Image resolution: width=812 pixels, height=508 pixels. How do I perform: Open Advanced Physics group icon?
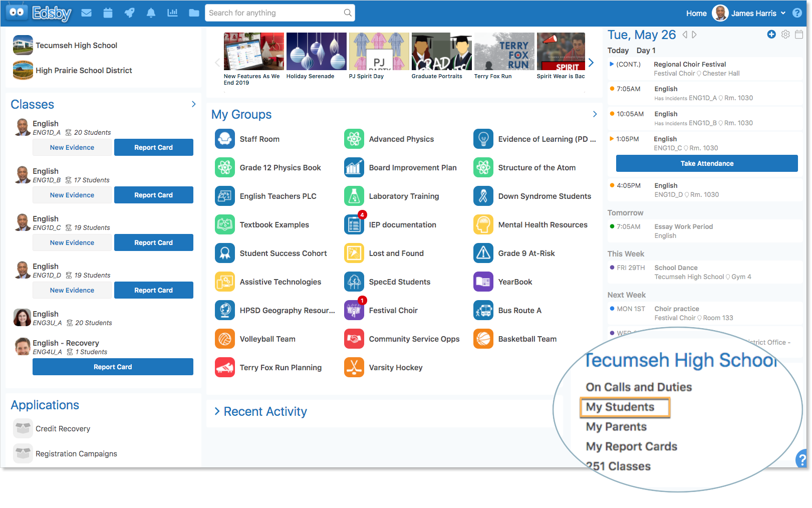pos(354,139)
